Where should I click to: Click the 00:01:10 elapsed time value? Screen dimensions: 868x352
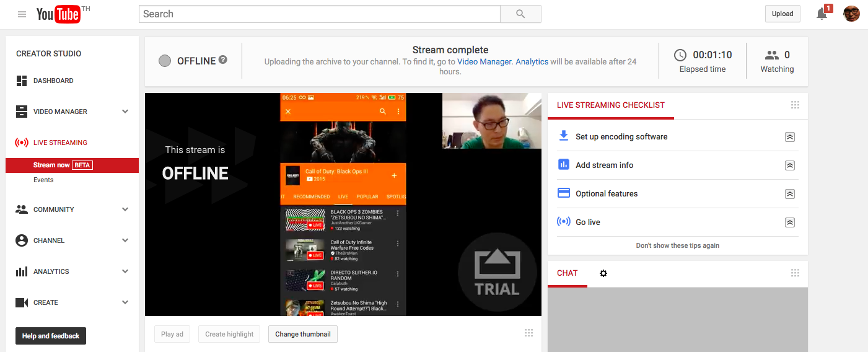coord(712,55)
